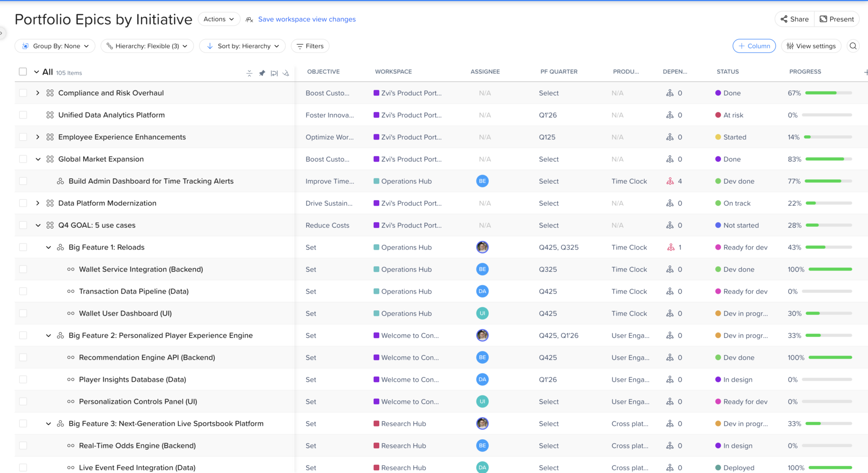Click progress bar on Compliance and Risk Overhaul row
The width and height of the screenshot is (868, 473).
[829, 93]
